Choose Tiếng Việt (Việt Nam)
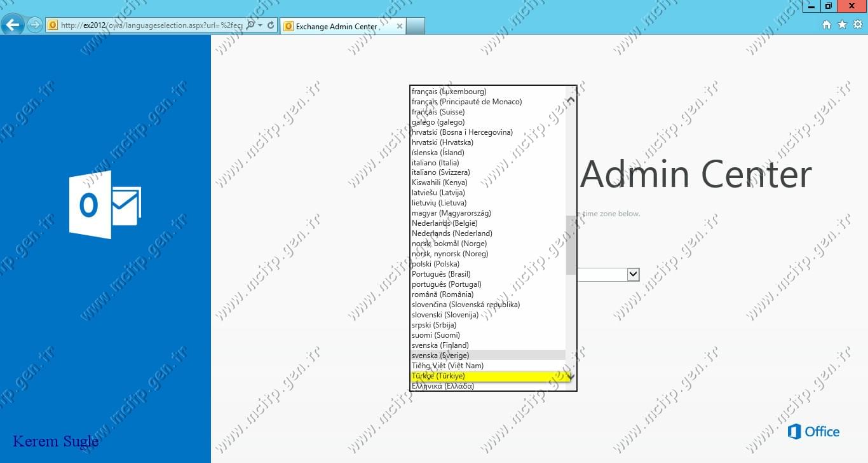This screenshot has width=868, height=463. [x=488, y=366]
